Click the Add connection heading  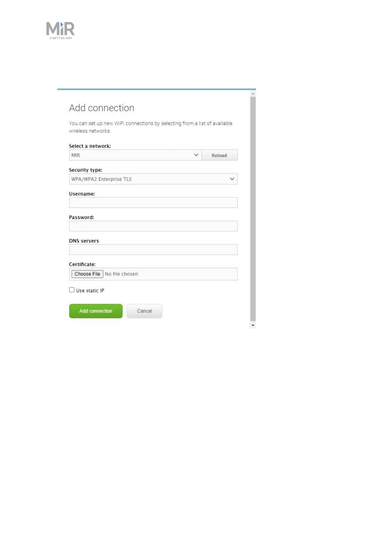tap(102, 108)
